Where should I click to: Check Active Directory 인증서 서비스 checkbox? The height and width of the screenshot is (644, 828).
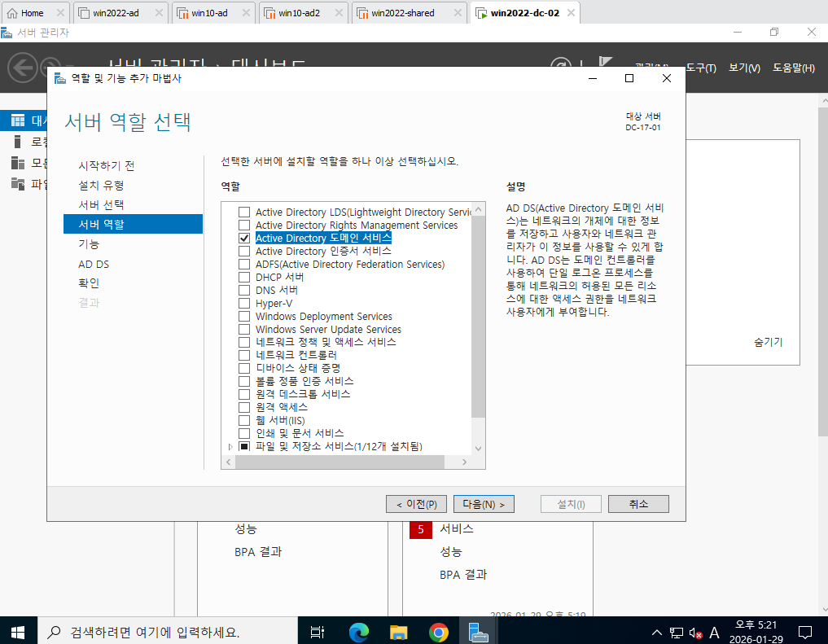[244, 252]
